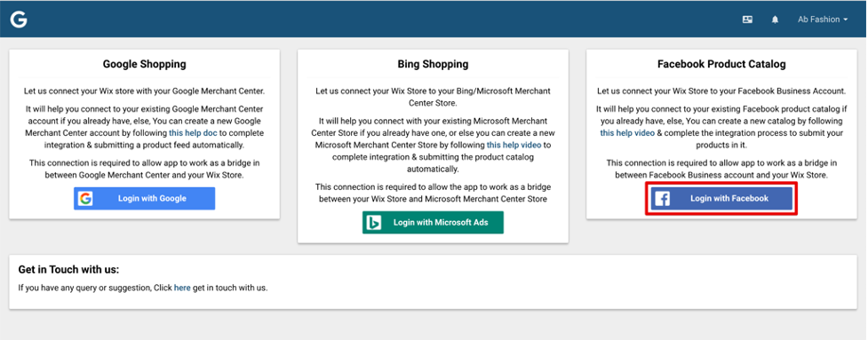This screenshot has width=868, height=340.
Task: Open the ID card icon in the header
Action: coord(747,20)
